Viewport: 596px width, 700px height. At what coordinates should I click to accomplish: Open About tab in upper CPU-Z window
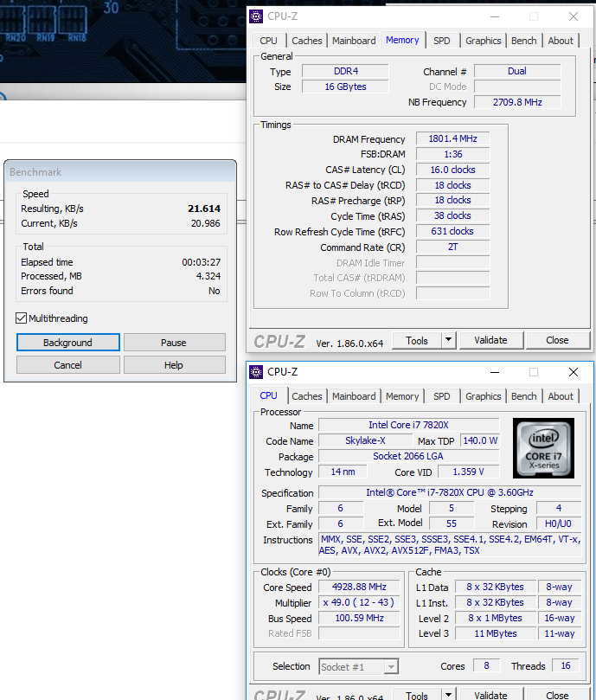[x=561, y=41]
